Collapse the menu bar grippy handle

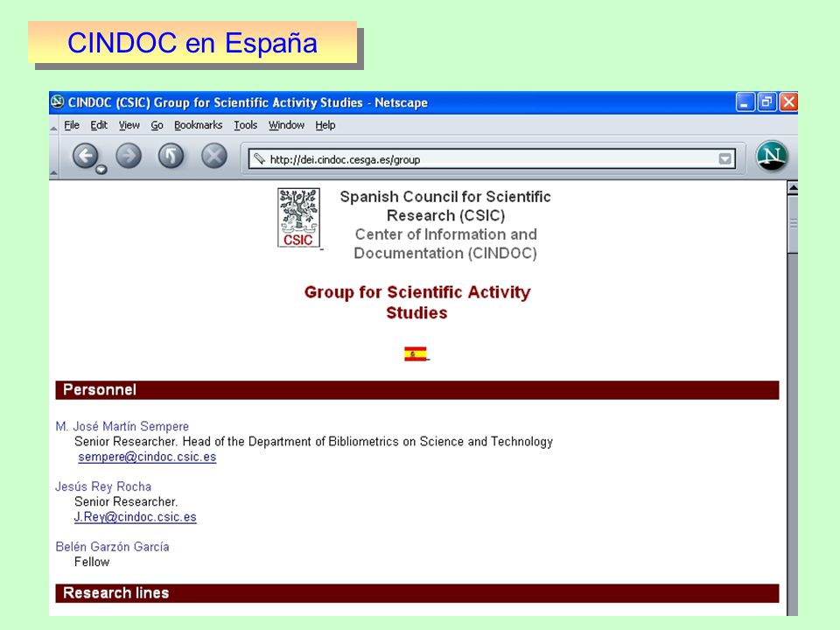pos(53,125)
